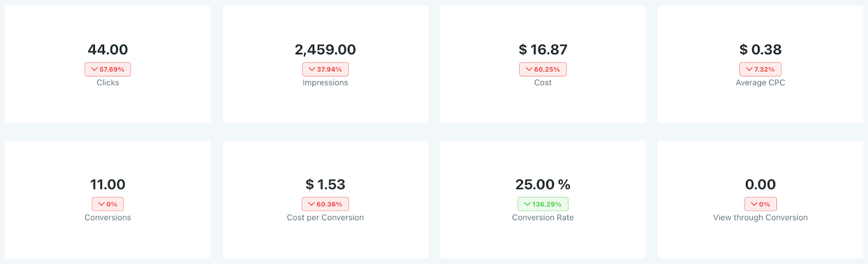Click the Clicks label
The width and height of the screenshot is (868, 264).
pos(108,83)
